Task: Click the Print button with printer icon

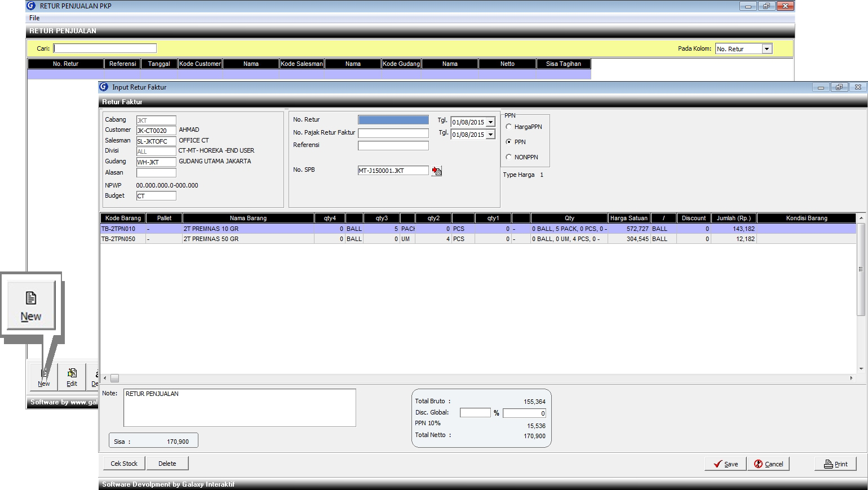Action: point(835,464)
